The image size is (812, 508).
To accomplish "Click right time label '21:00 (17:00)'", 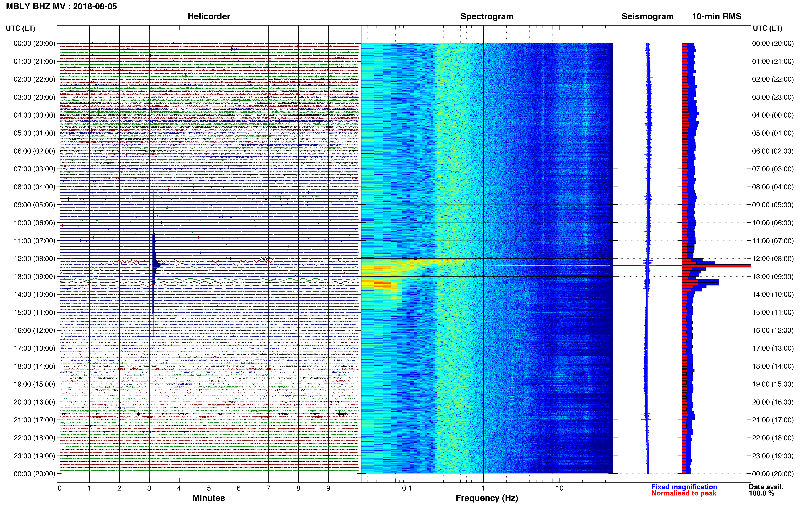I will [773, 420].
